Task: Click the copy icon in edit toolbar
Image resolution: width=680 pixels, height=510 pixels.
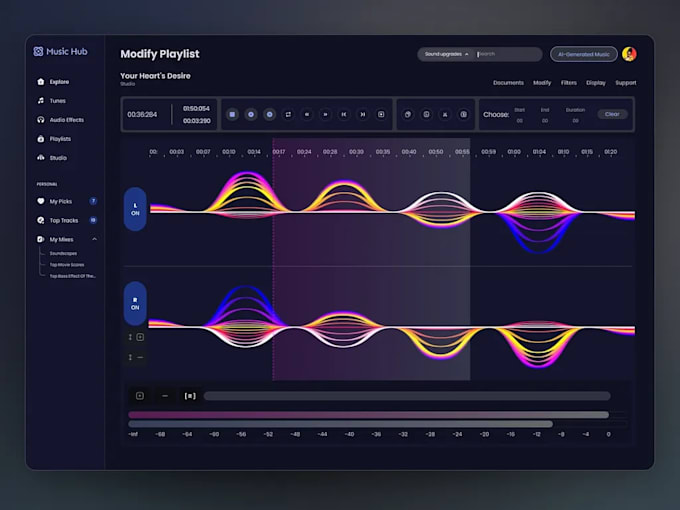Action: (x=408, y=114)
